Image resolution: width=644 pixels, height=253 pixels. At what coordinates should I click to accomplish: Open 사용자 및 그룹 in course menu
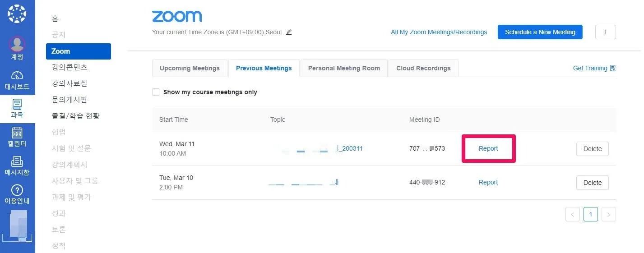pyautogui.click(x=75, y=181)
